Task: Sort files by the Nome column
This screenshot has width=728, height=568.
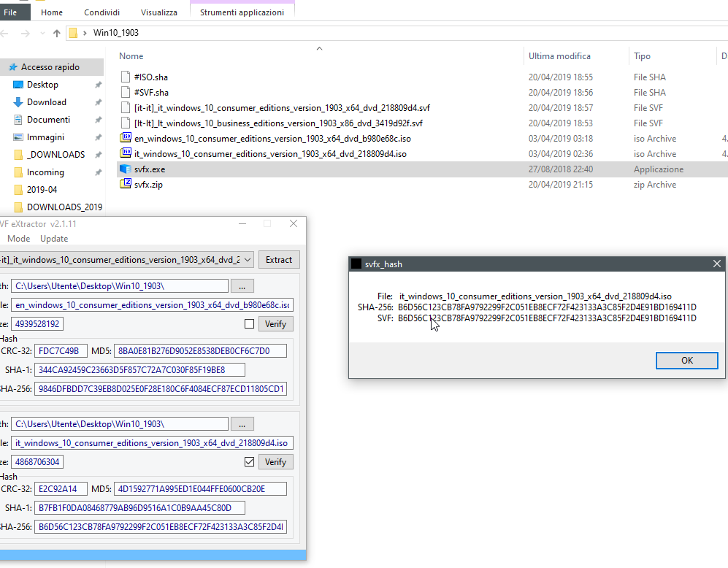Action: 131,56
